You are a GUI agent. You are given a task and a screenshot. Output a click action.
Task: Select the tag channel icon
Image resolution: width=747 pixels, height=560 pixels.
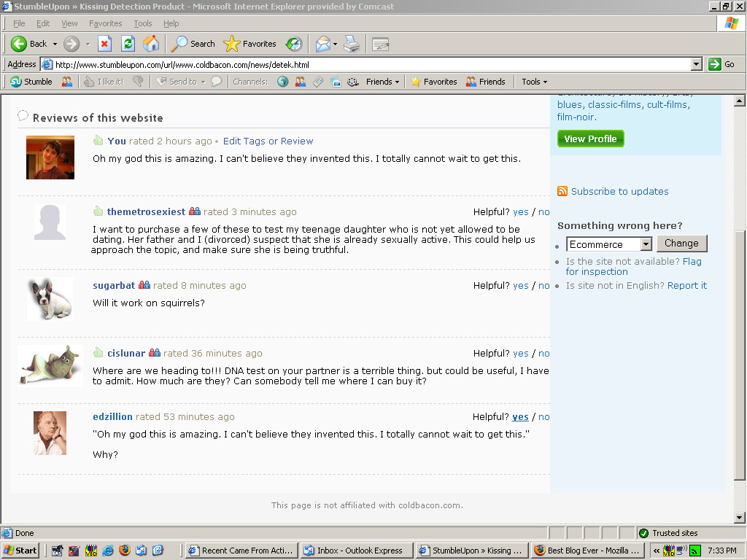318,82
